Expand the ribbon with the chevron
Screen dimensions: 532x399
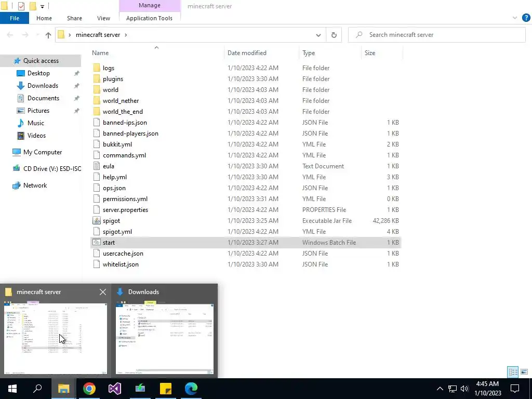tap(515, 18)
